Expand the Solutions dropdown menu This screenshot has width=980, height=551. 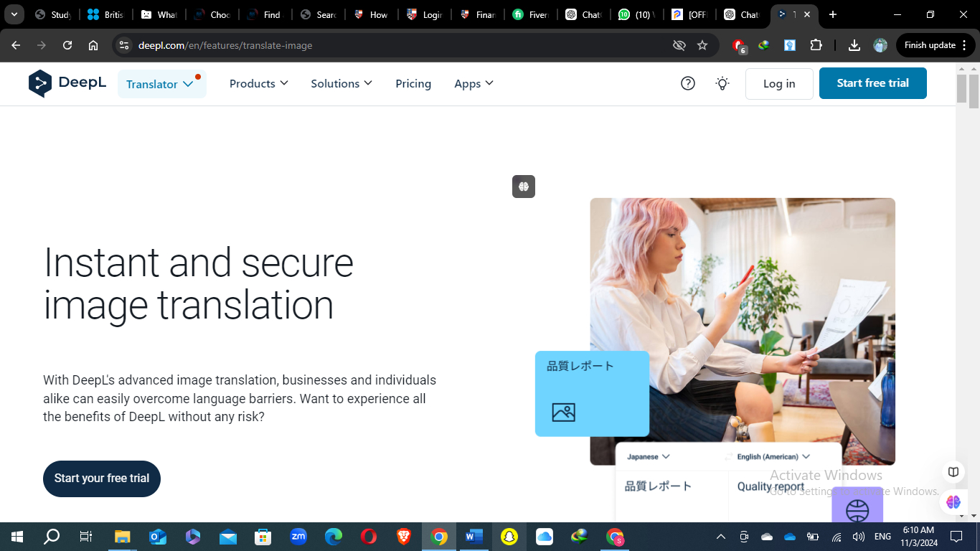(x=341, y=83)
